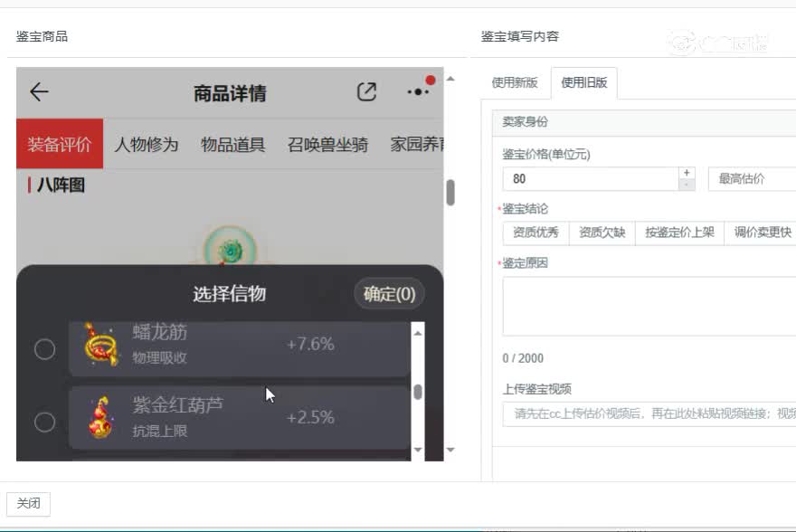Choose the 资质优秀 conclusion option
This screenshot has width=796, height=532.
coord(535,233)
